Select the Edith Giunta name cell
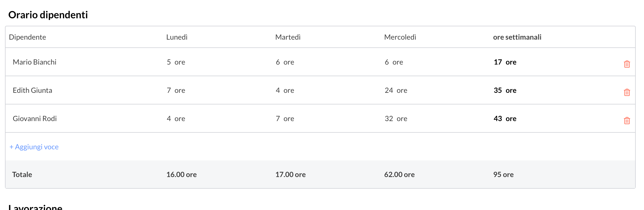The image size is (644, 210). 32,90
